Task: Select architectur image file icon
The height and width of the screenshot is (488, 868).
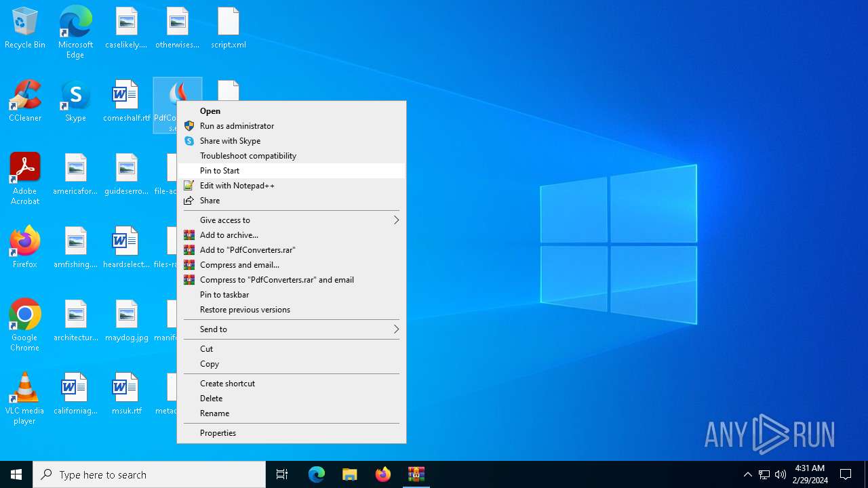Action: (75, 321)
